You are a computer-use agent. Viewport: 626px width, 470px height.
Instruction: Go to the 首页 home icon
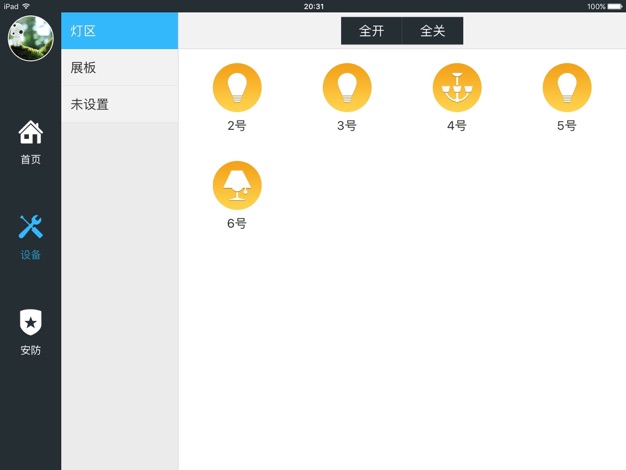31,132
